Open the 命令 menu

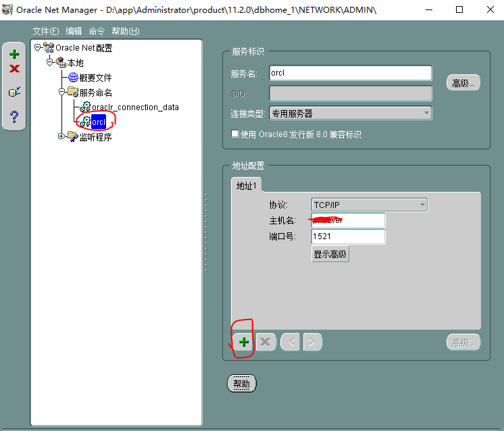[x=97, y=31]
